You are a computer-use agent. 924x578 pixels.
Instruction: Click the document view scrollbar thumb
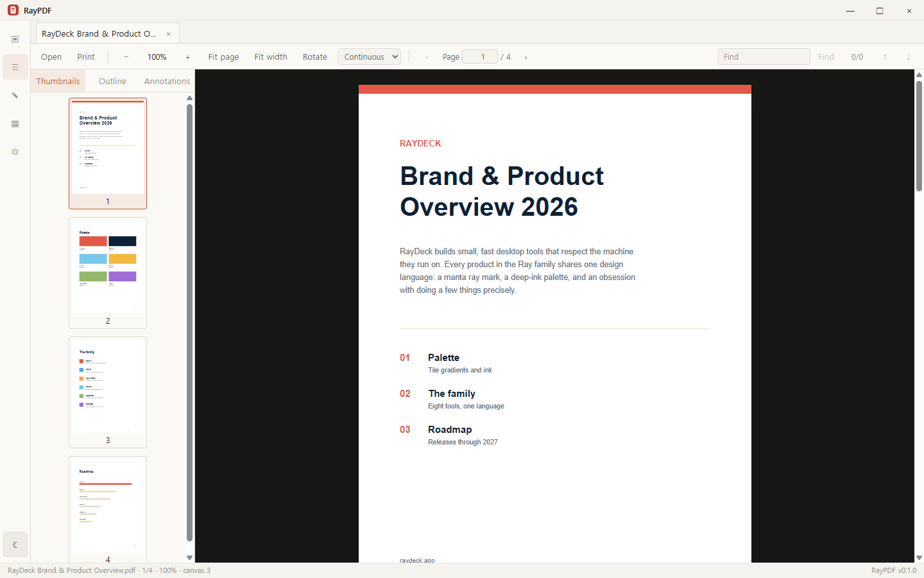[x=919, y=136]
